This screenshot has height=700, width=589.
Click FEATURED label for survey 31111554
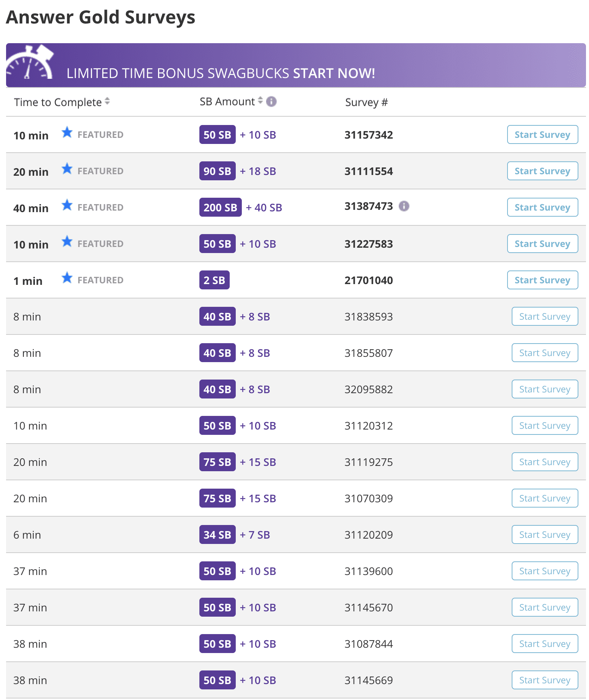pos(100,171)
